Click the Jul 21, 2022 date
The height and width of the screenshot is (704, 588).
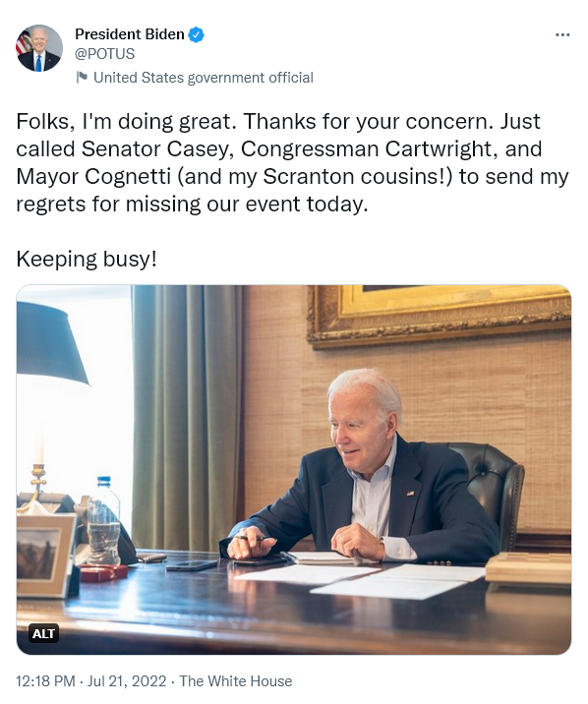[127, 681]
